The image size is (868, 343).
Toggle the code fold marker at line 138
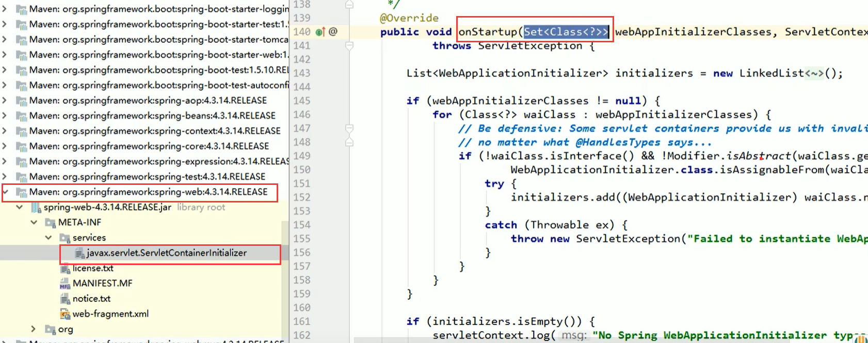pyautogui.click(x=349, y=5)
